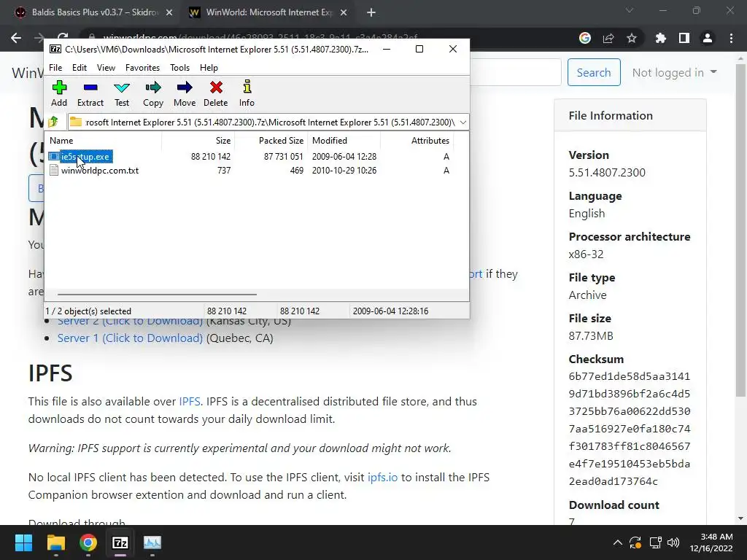Close the WinWorld browser tab
This screenshot has width=747, height=560.
point(344,12)
